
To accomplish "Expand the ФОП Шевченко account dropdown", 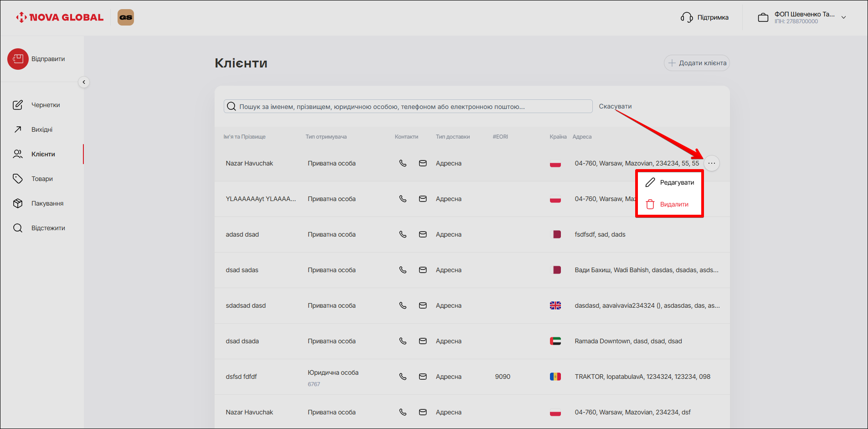I will (843, 17).
